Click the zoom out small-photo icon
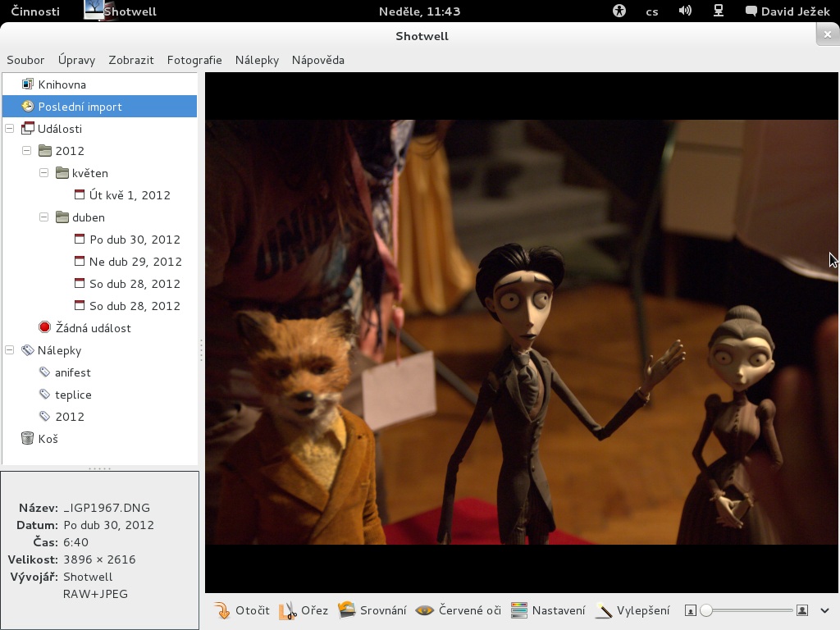The image size is (840, 630). [x=691, y=610]
